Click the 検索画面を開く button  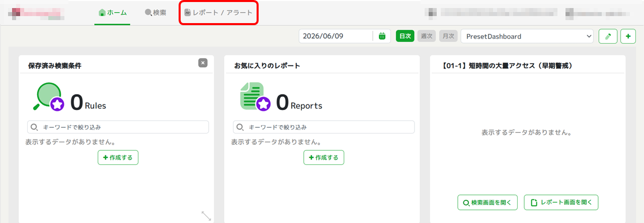[x=488, y=202]
